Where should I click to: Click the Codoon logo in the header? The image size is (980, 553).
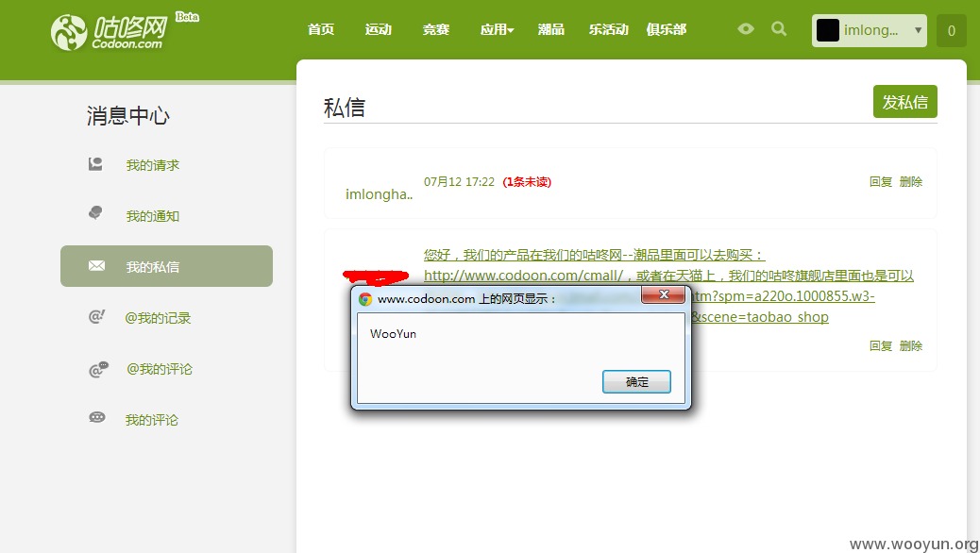point(110,31)
